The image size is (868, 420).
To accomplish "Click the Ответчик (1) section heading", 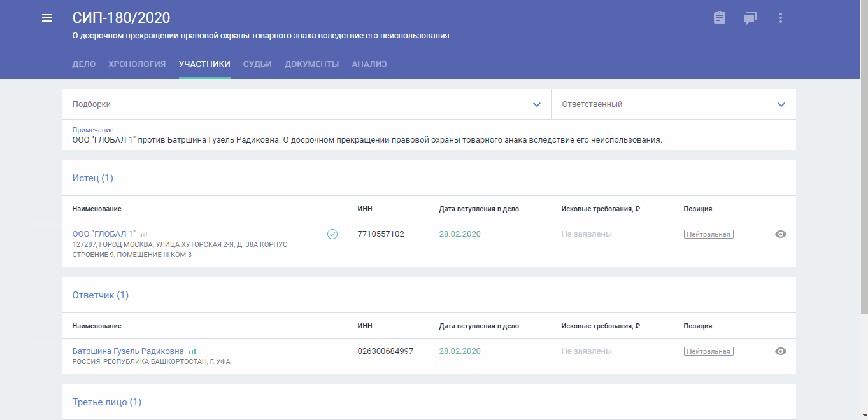I will click(x=101, y=295).
